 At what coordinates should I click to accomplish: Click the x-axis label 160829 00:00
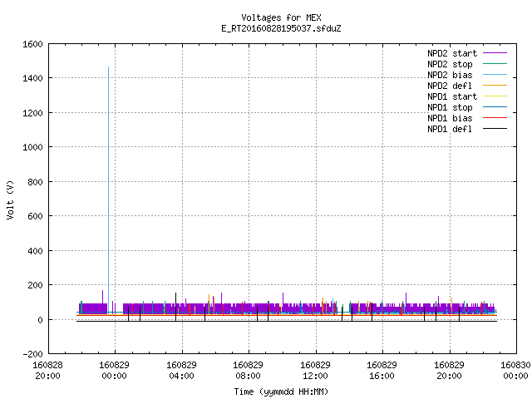point(115,371)
